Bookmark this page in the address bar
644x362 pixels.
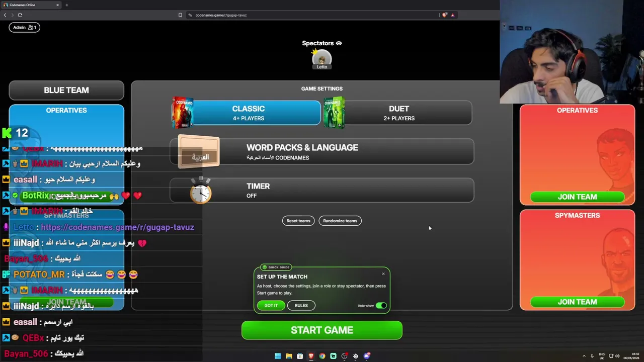click(180, 15)
